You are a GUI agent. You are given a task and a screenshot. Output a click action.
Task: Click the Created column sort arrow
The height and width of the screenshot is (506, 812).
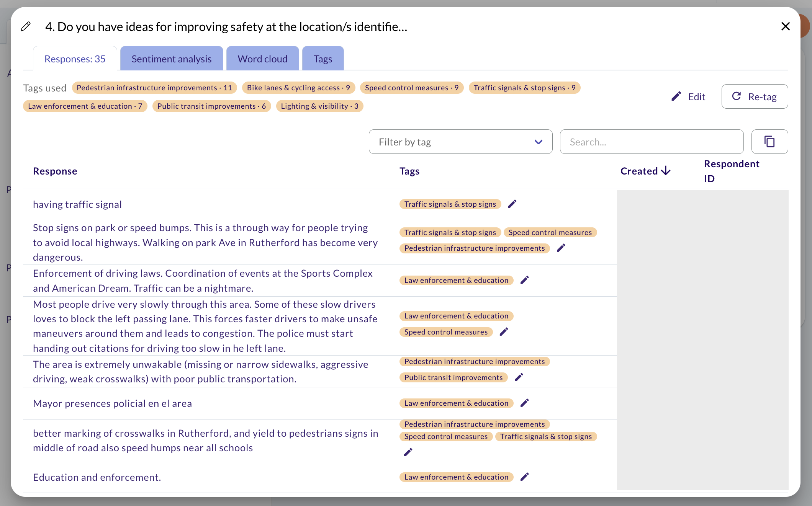click(x=666, y=171)
